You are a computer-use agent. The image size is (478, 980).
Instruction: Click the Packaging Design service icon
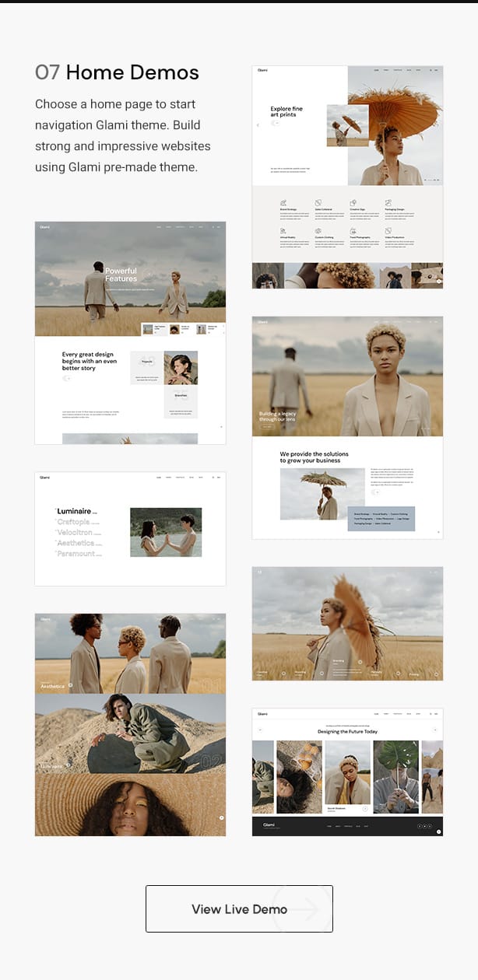pos(388,202)
